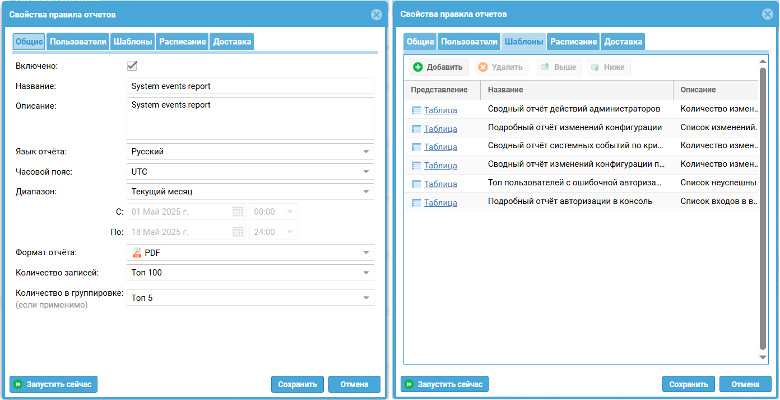The height and width of the screenshot is (400, 780).
Task: Click Отмена button in the right dialog
Action: (745, 384)
